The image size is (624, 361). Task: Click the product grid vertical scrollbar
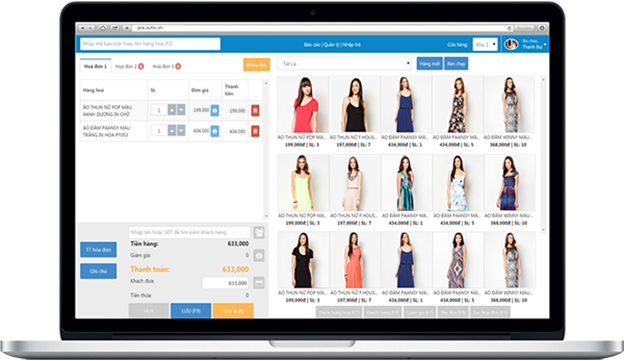click(x=543, y=154)
